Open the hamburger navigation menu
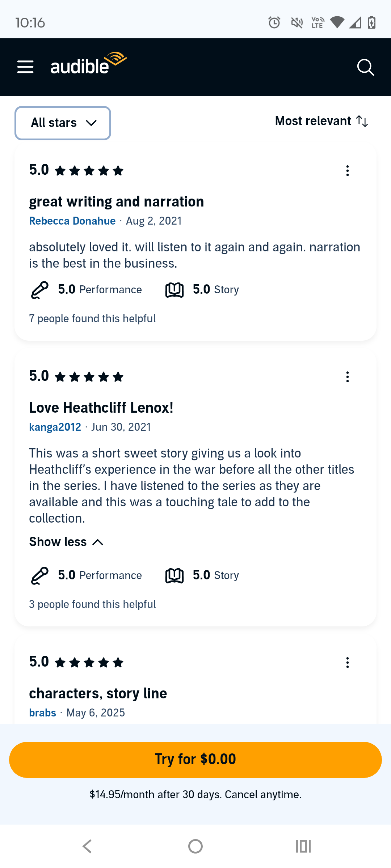This screenshot has width=391, height=868. (25, 67)
